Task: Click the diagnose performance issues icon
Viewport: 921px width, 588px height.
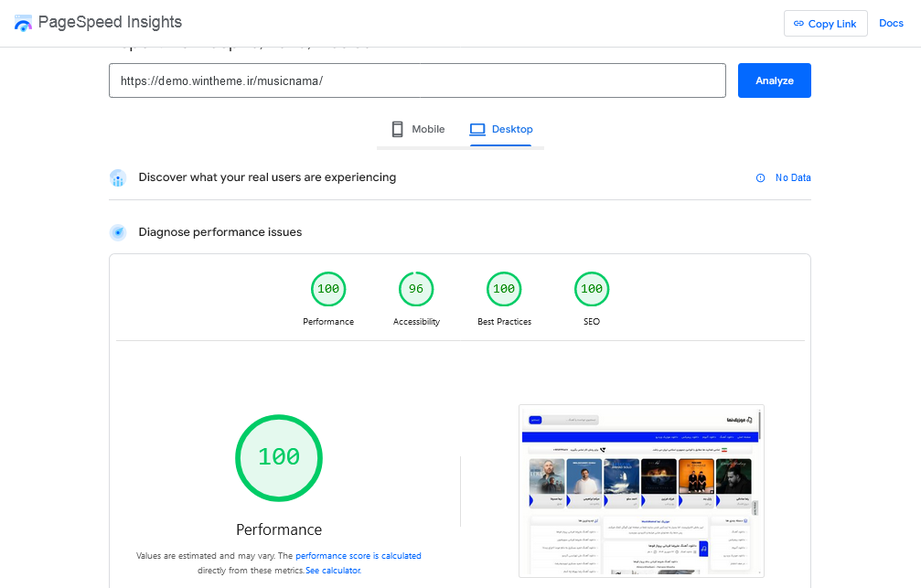Action: [x=117, y=232]
